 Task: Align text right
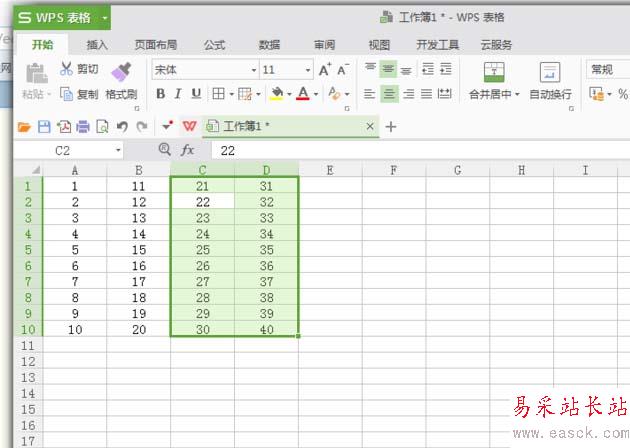pyautogui.click(x=409, y=94)
